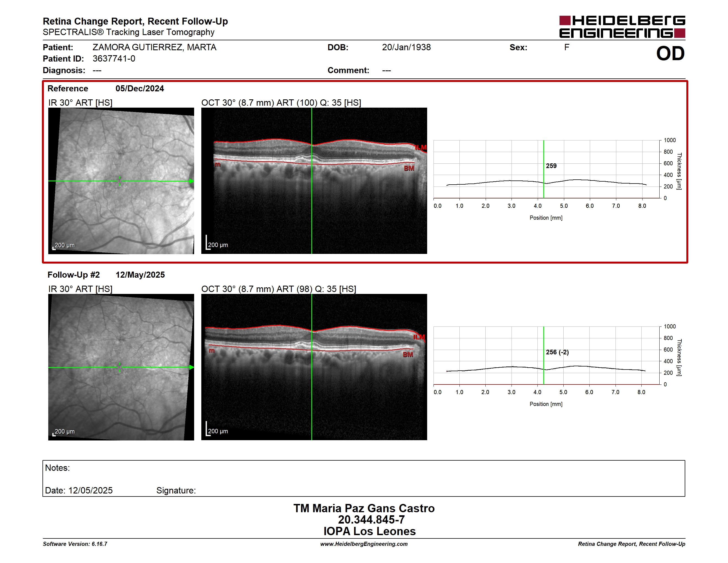The height and width of the screenshot is (563, 728).
Task: Click the 200 µm scale mark in Follow-Up IR image
Action: tap(64, 432)
